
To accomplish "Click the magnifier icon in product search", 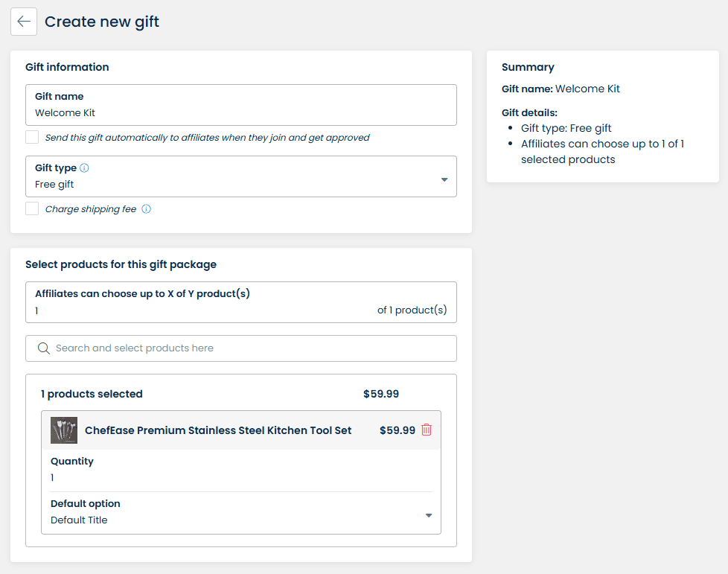I will [44, 348].
